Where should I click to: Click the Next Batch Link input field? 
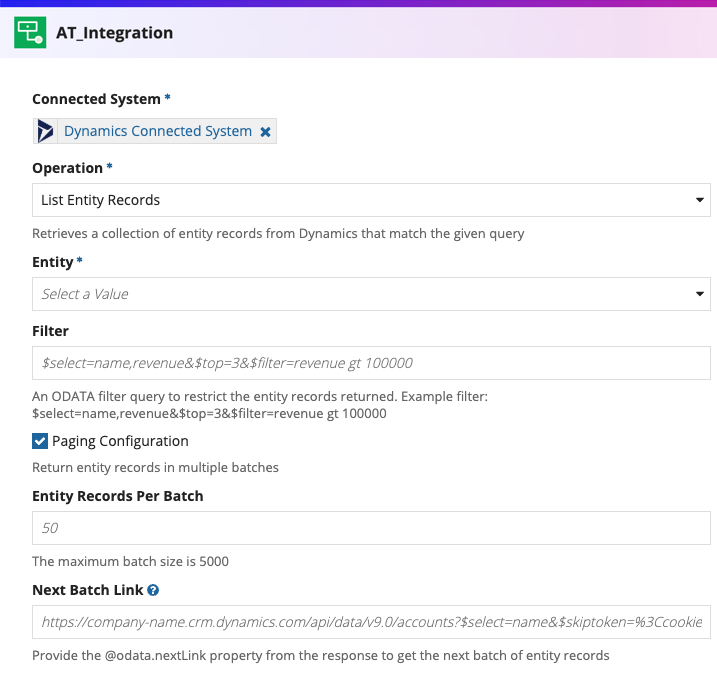[x=371, y=622]
